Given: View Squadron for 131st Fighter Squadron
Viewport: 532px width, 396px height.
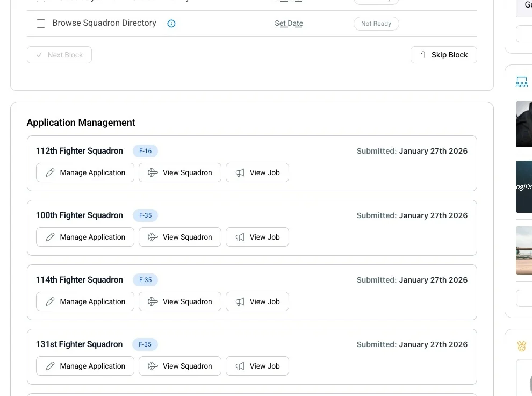Looking at the screenshot, I should pos(180,366).
